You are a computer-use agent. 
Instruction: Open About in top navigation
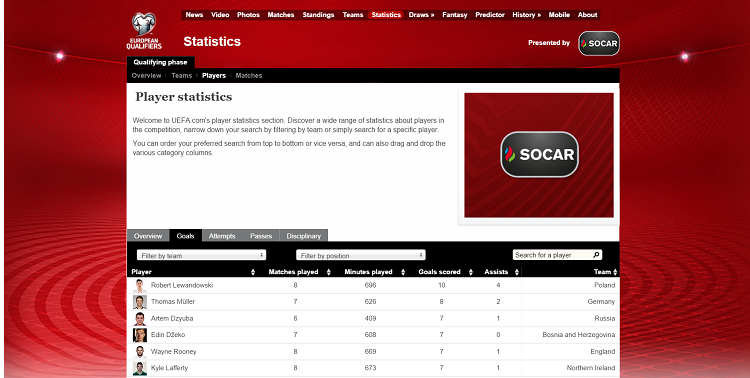pyautogui.click(x=587, y=15)
